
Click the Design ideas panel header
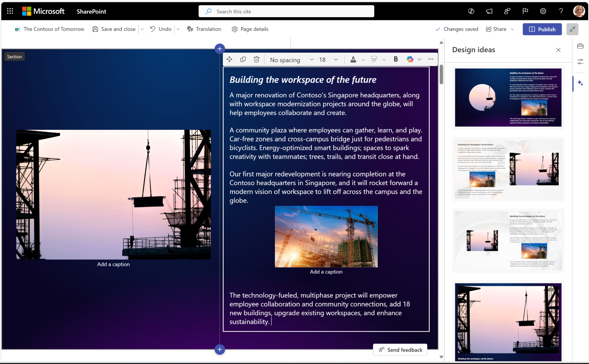point(473,49)
